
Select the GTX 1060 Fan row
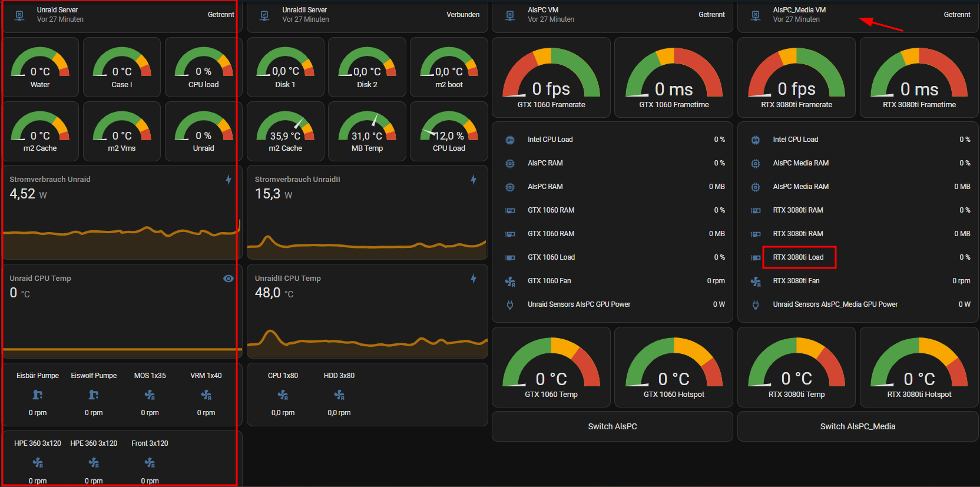[612, 281]
